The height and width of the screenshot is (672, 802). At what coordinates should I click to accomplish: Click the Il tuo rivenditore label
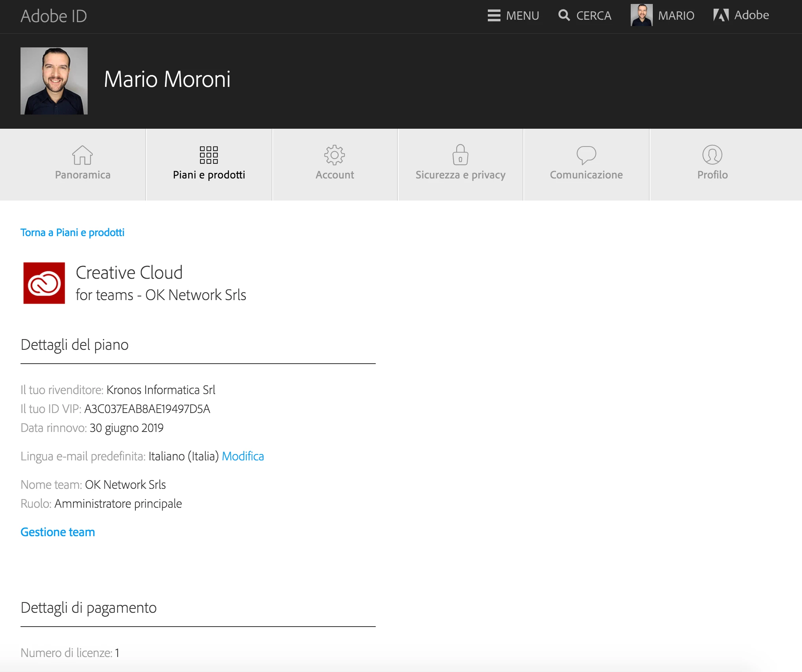tap(62, 390)
